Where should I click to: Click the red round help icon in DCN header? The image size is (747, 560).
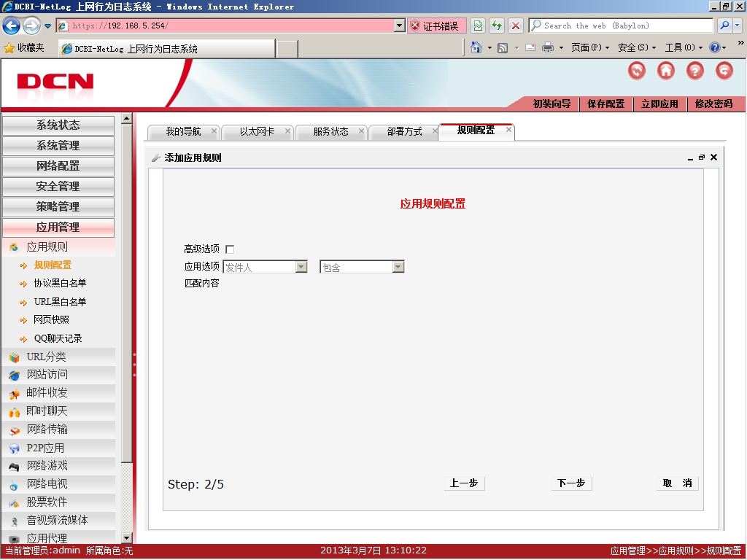(x=695, y=71)
